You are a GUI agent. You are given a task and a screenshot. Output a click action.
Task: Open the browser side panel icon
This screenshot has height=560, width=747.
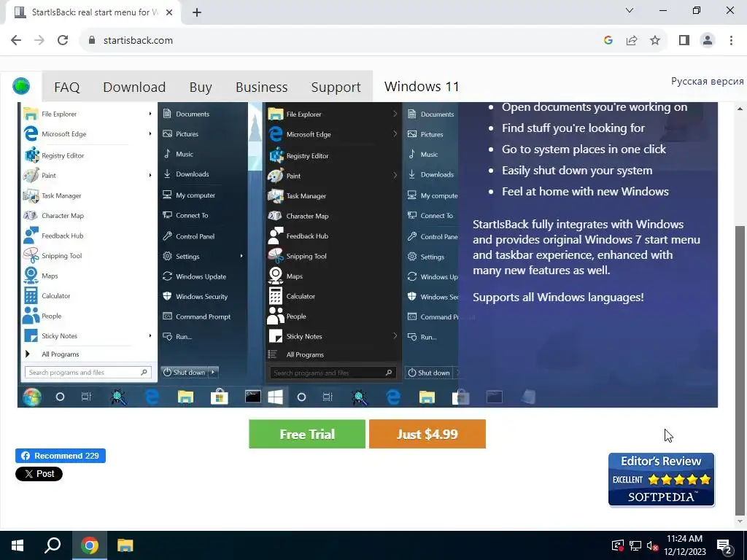click(x=684, y=41)
